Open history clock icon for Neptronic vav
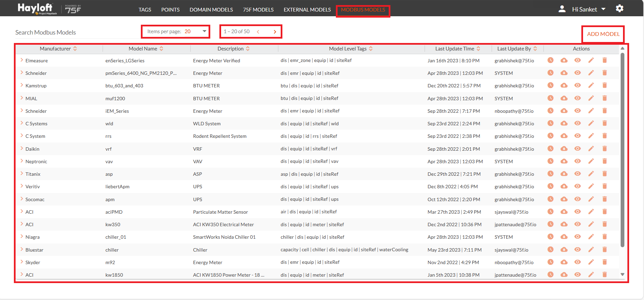The image size is (644, 300). (x=551, y=161)
